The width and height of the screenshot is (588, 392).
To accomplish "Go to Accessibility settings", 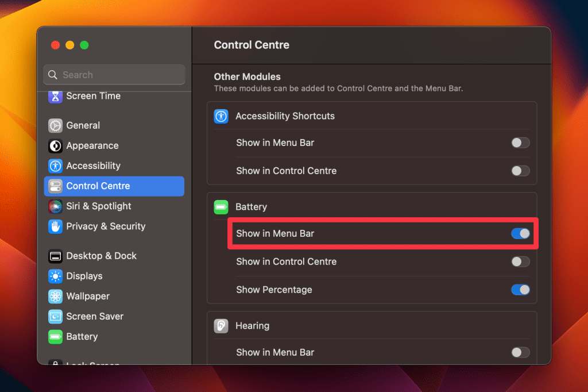I will [94, 166].
